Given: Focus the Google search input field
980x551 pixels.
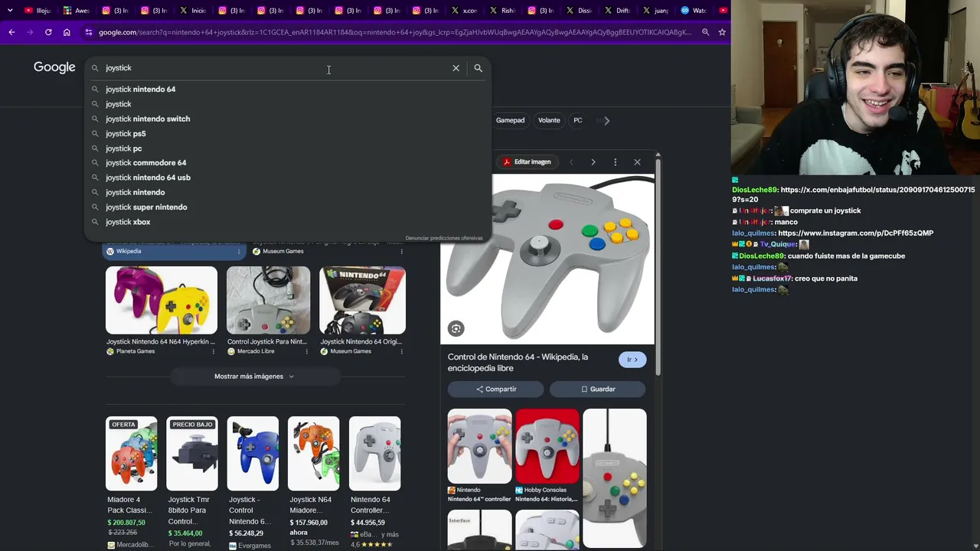Looking at the screenshot, I should [x=276, y=68].
